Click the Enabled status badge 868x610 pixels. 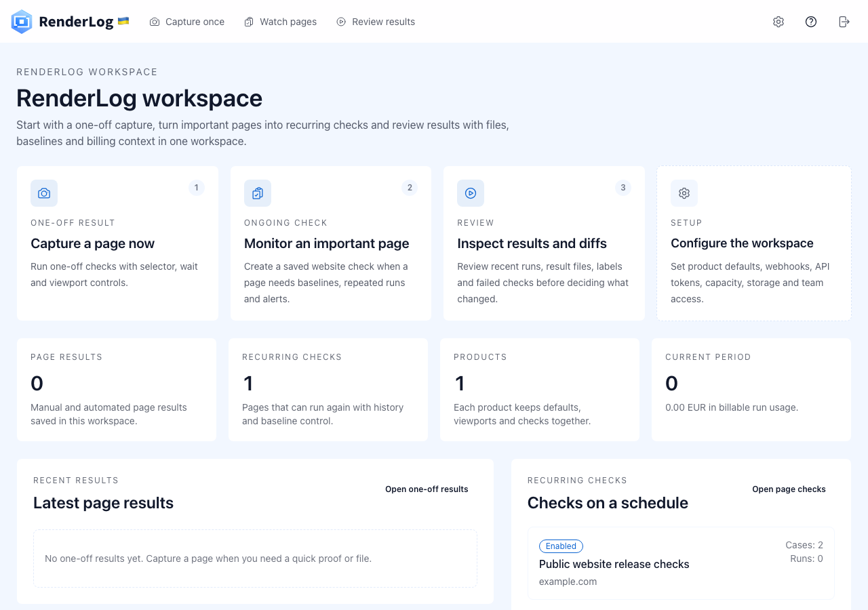(561, 546)
